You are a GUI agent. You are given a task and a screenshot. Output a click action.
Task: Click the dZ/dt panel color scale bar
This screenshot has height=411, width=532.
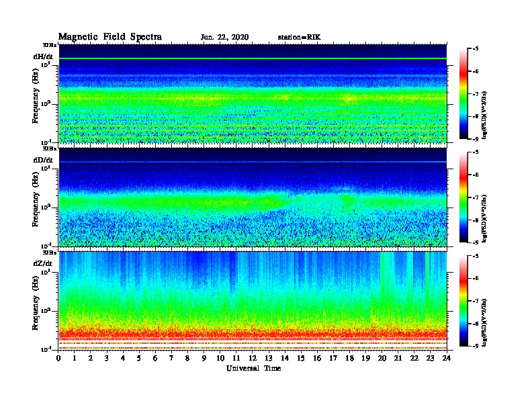pyautogui.click(x=463, y=301)
